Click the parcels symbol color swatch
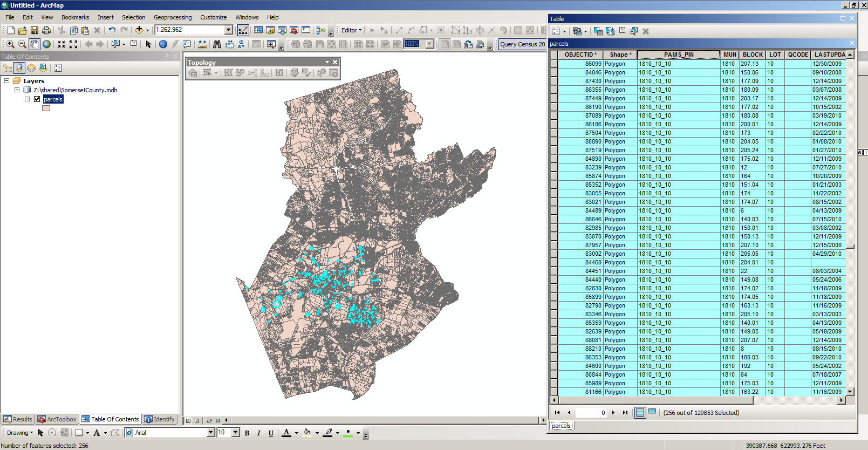The width and height of the screenshot is (868, 450). pos(46,108)
